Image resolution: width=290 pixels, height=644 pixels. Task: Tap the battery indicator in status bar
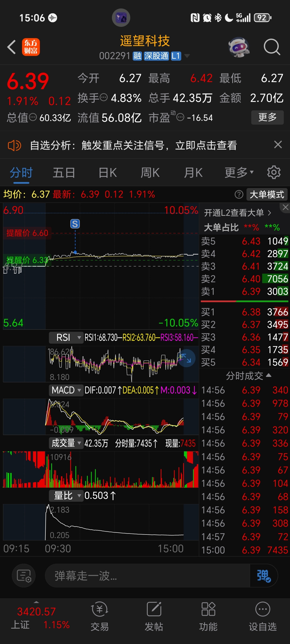(x=262, y=18)
